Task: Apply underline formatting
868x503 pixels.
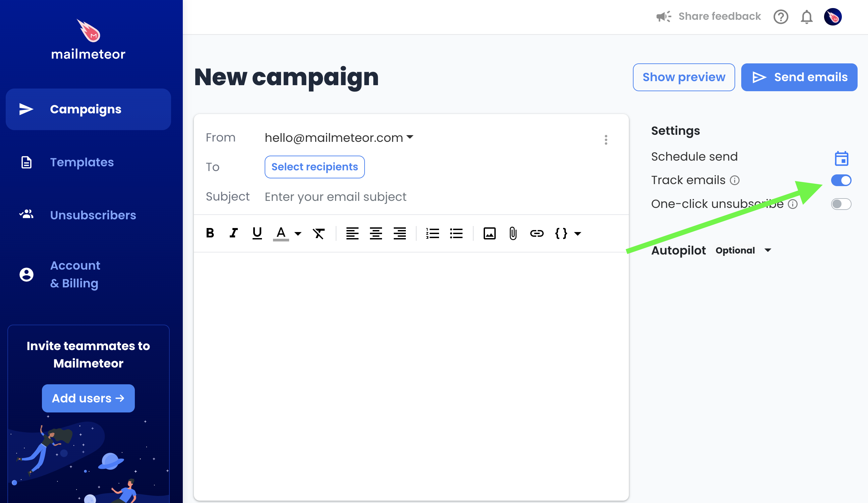Action: (257, 233)
